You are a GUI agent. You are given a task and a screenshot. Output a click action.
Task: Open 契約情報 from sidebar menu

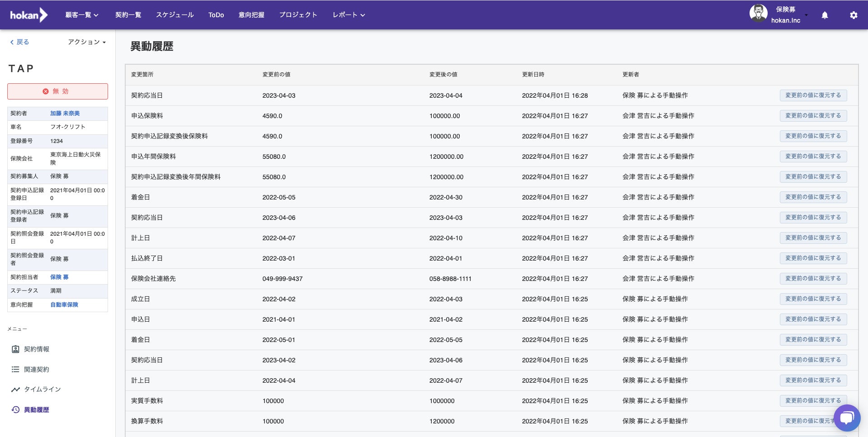pos(36,349)
